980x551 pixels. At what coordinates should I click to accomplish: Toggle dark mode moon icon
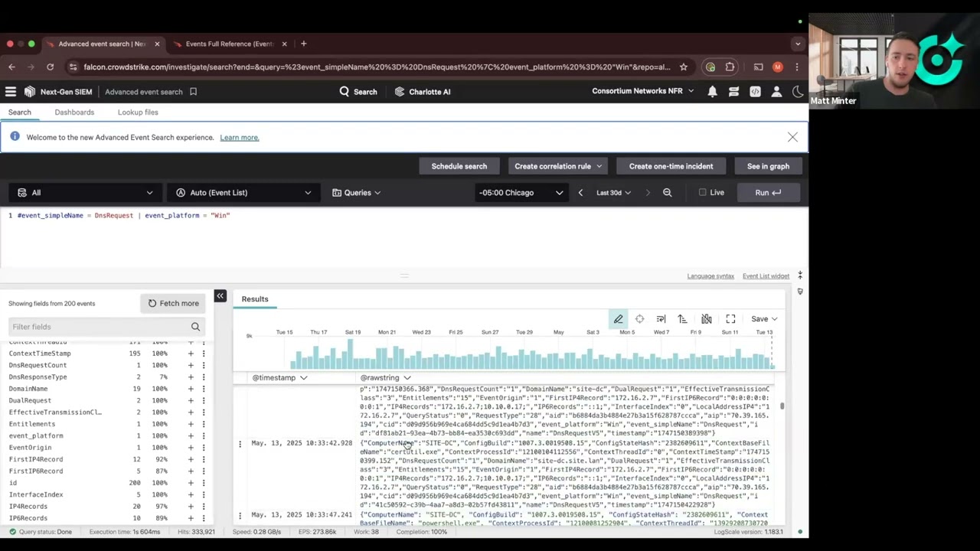pyautogui.click(x=798, y=92)
